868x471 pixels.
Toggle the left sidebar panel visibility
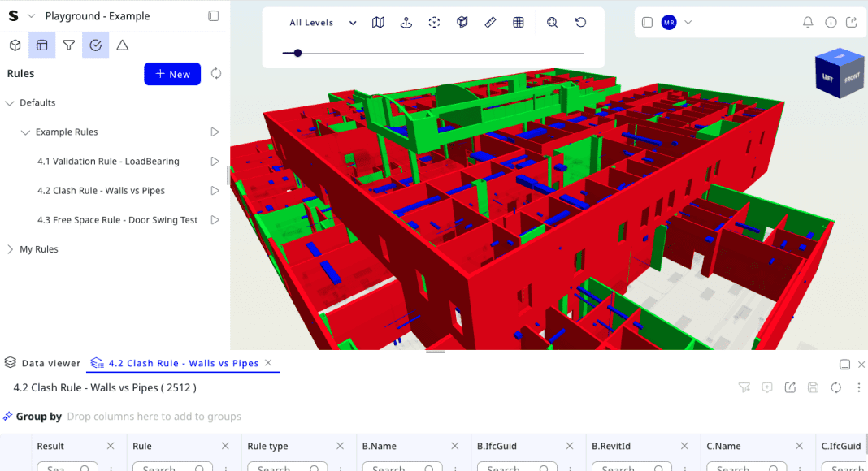pos(213,16)
